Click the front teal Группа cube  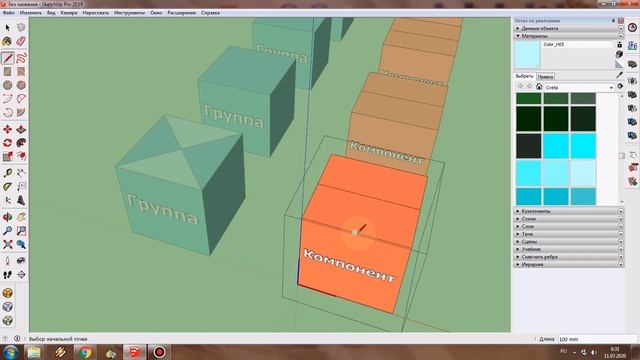tap(180, 186)
